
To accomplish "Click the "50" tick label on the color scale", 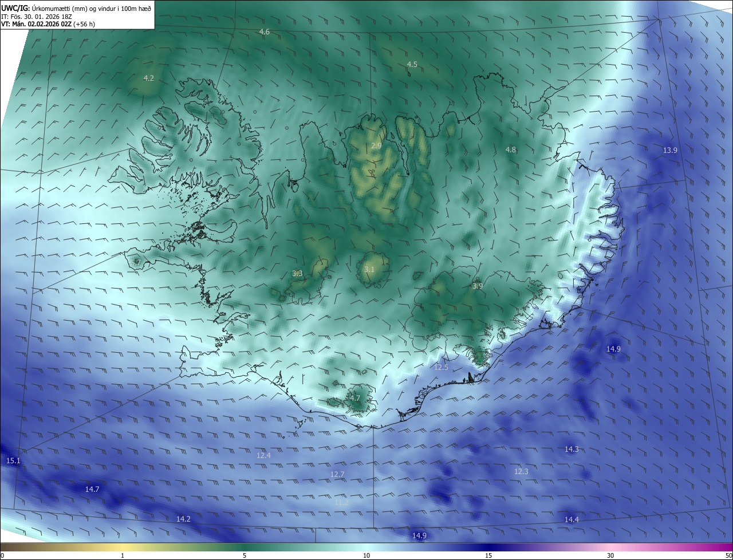I will tap(728, 555).
